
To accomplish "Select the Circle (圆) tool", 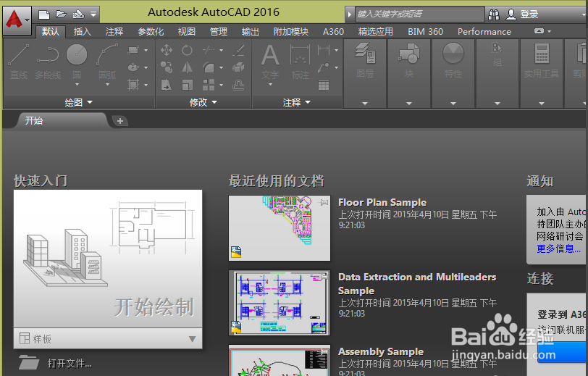I will (77, 61).
